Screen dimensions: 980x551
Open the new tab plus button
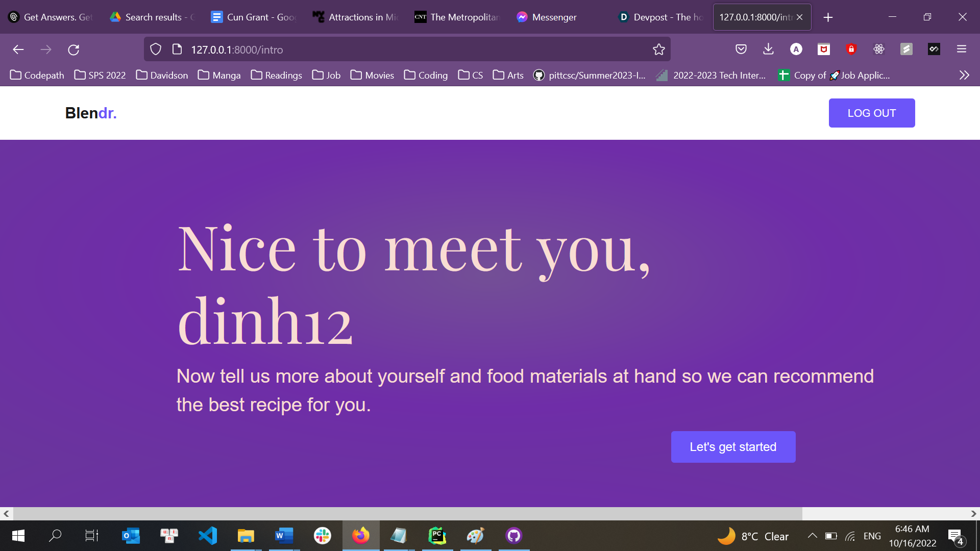[x=828, y=17]
